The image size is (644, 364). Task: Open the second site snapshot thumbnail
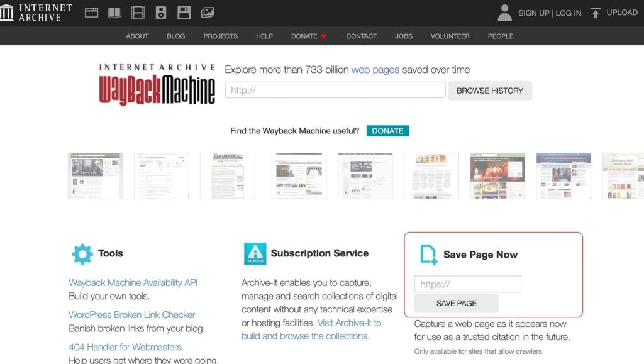pos(162,176)
